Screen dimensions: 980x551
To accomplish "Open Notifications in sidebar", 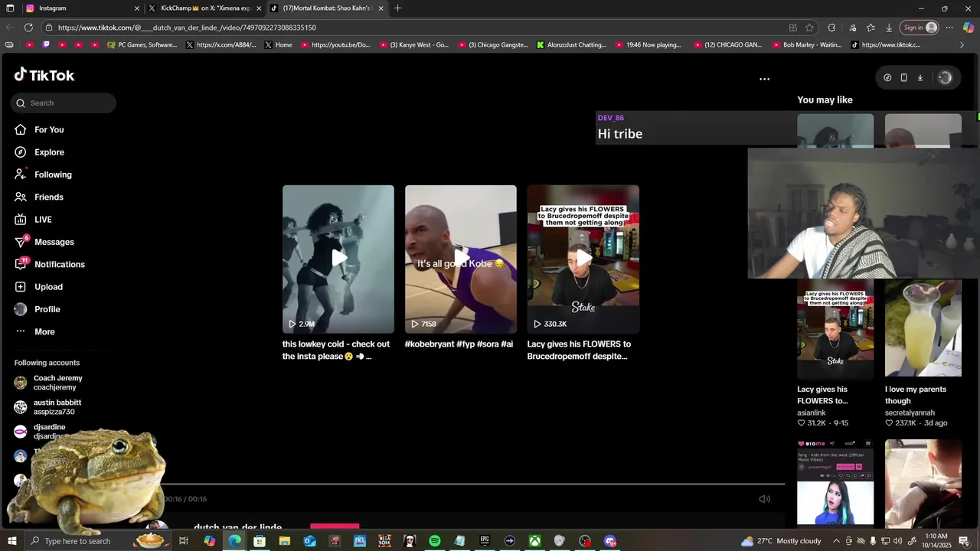I will tap(59, 265).
